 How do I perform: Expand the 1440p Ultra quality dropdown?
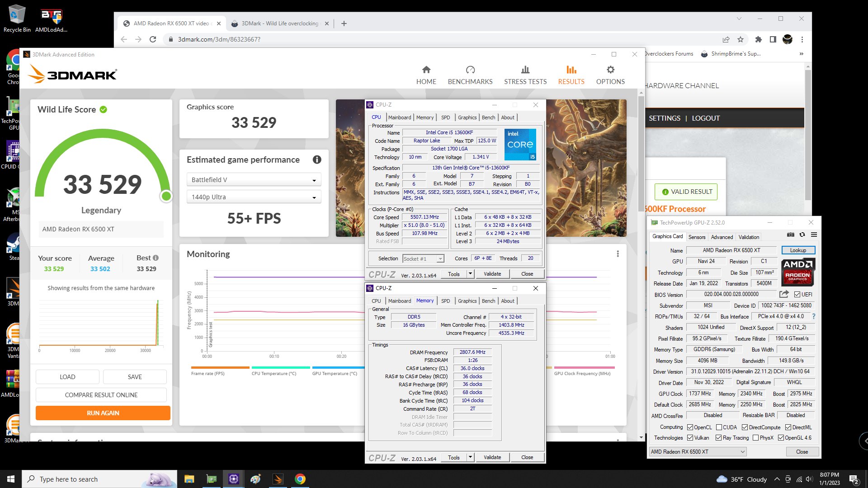(x=254, y=197)
